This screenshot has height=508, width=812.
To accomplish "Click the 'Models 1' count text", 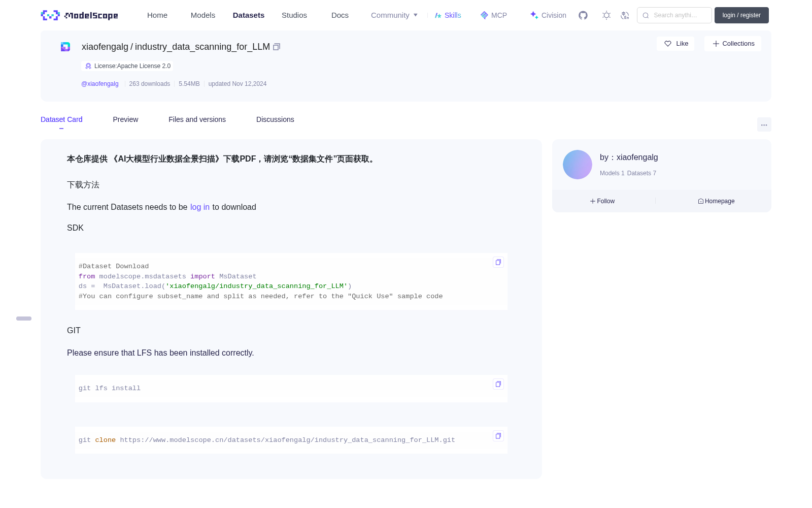I will (612, 173).
